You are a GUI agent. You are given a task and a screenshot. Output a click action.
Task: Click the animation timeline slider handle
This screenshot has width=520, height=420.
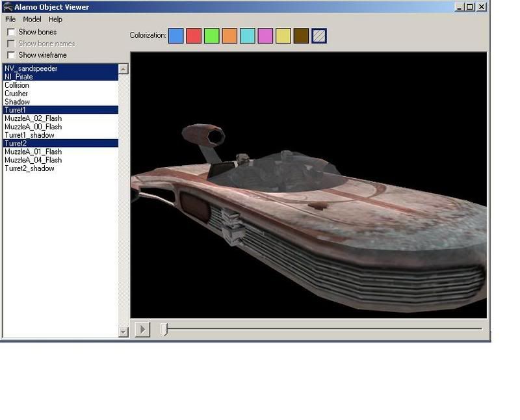point(164,330)
